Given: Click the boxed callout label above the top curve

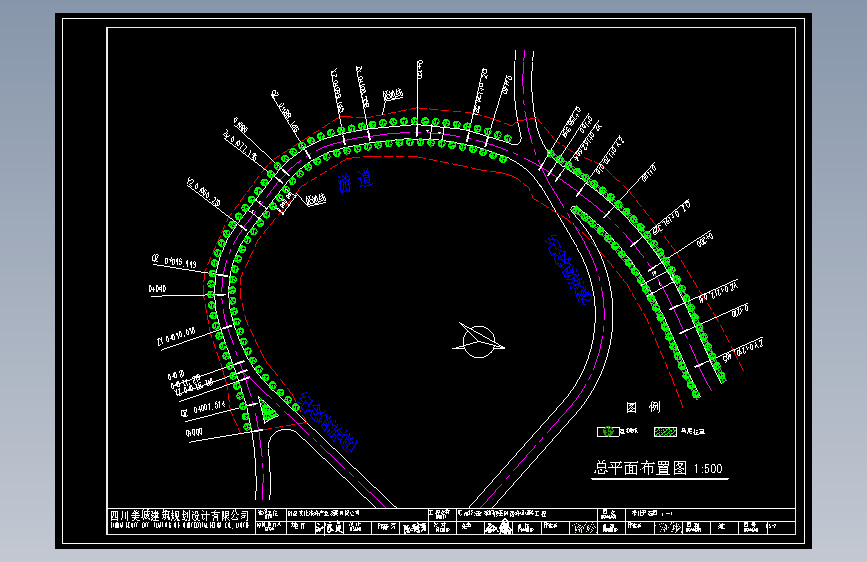Looking at the screenshot, I should coord(393,95).
